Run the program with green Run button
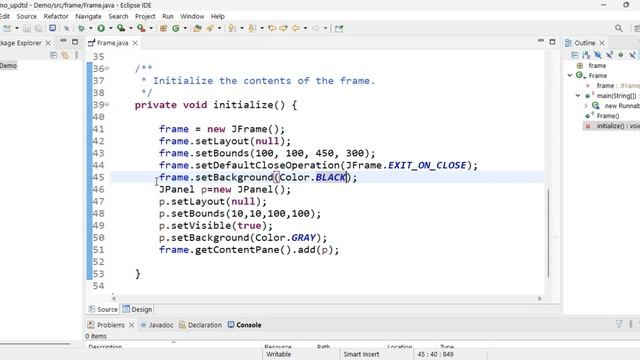 tap(101, 28)
